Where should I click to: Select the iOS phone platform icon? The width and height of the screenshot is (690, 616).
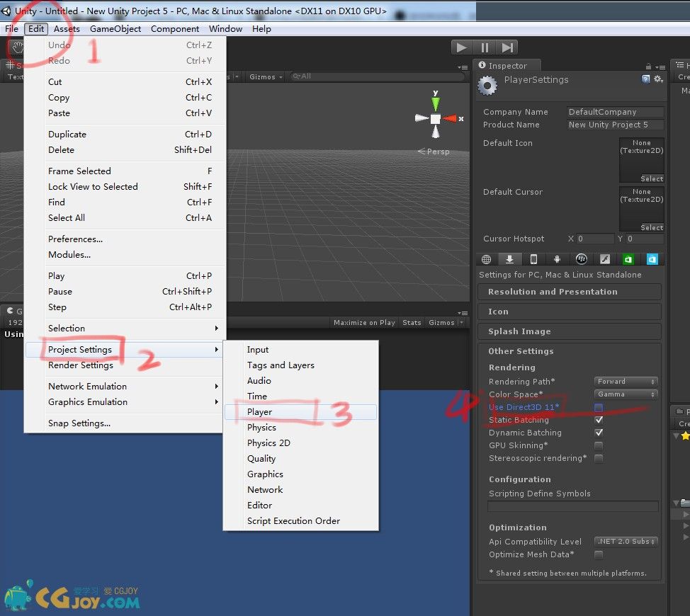pos(533,259)
